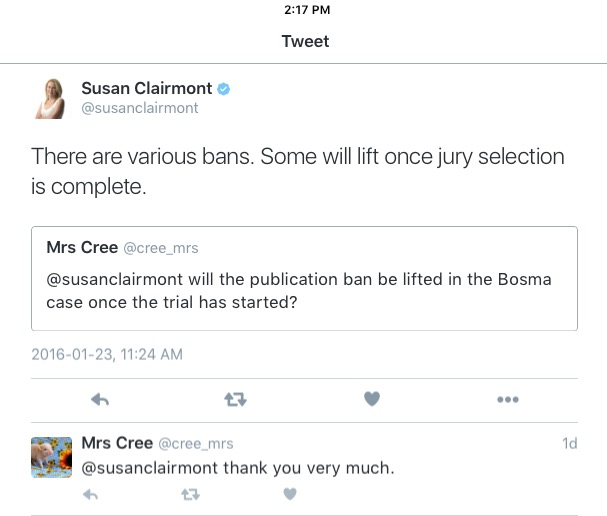
Task: Open Susan Clairmont's profile picture
Action: click(52, 98)
